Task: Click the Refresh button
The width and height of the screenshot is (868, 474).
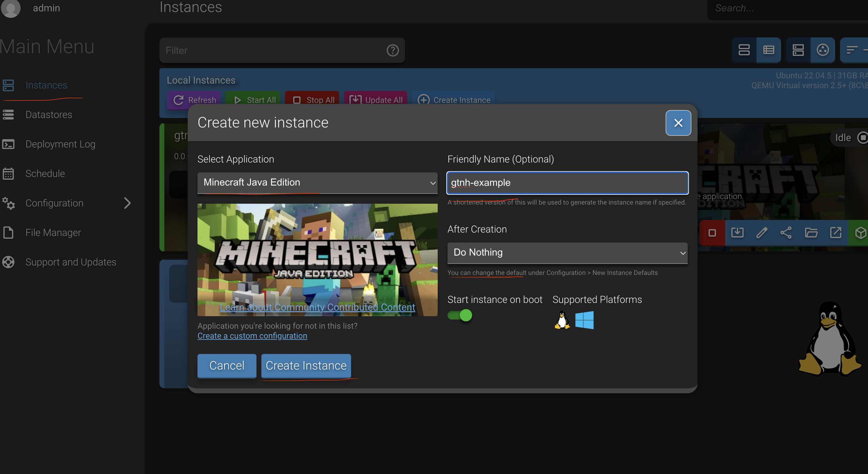Action: pos(194,100)
